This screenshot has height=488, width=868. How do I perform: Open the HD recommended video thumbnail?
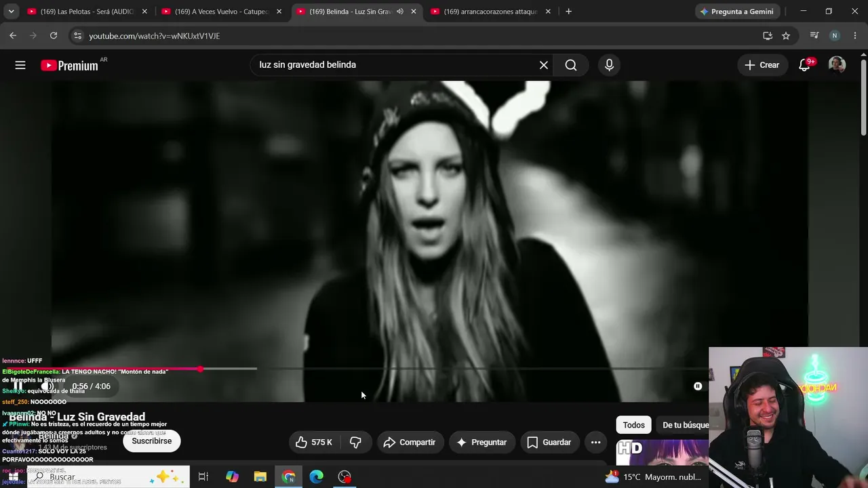pos(662,453)
